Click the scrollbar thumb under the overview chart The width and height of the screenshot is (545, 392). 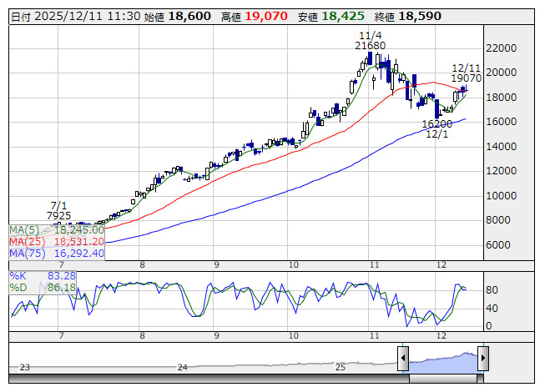[442, 377]
